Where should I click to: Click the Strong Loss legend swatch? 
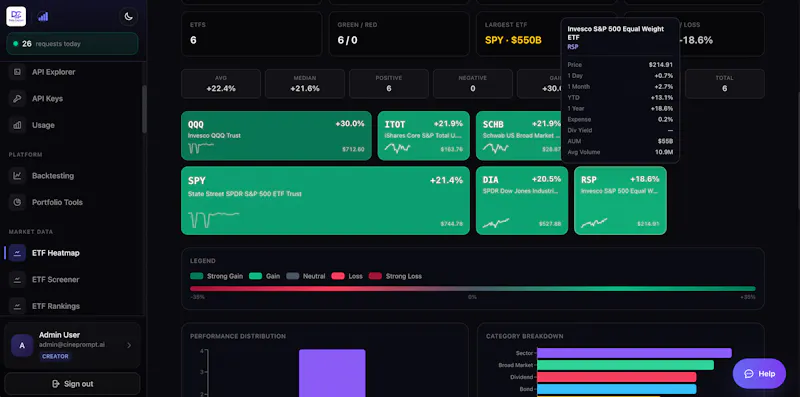coord(375,276)
